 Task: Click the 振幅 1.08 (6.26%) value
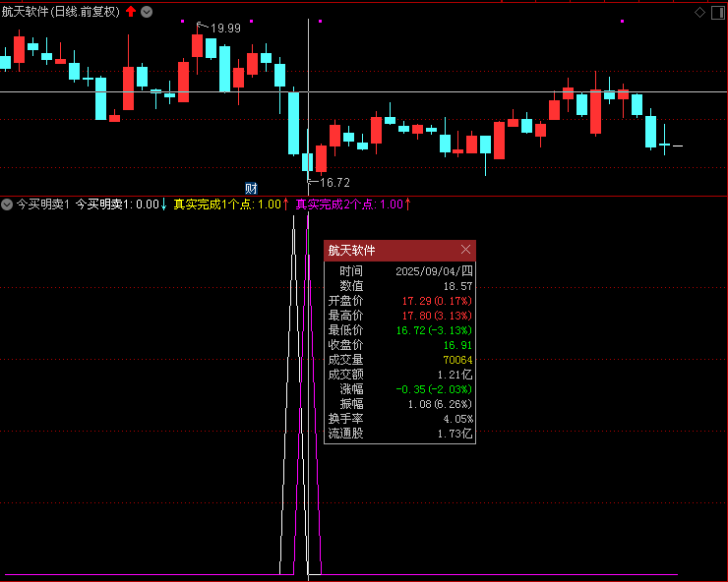tap(440, 404)
